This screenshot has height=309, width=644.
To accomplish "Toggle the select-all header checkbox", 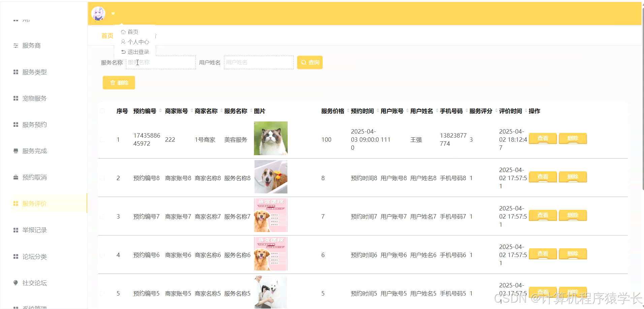I will click(102, 111).
